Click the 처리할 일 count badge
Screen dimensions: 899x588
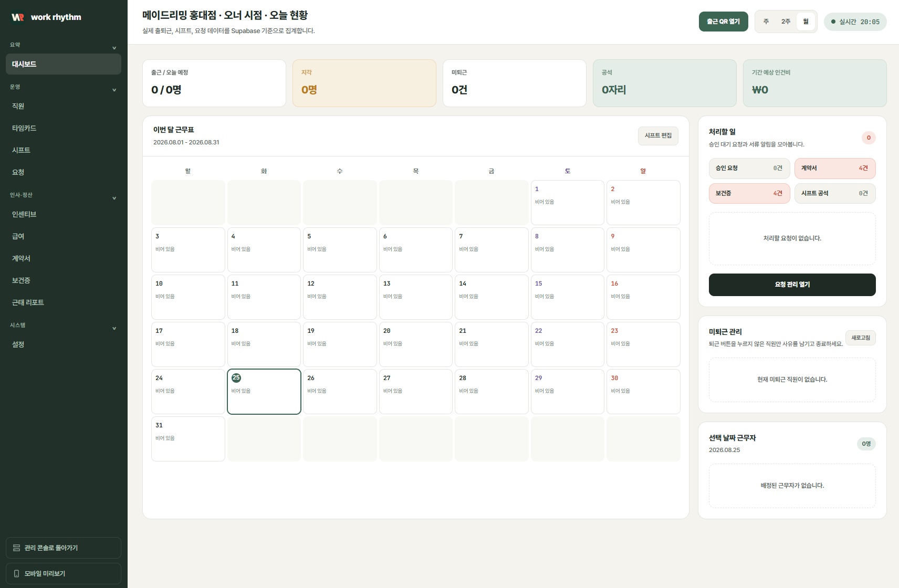[x=869, y=138]
